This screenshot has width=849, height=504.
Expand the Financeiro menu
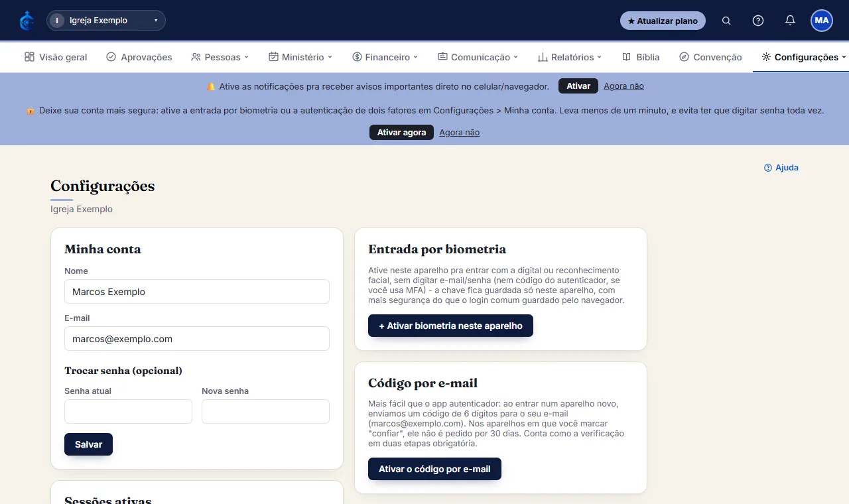(x=385, y=57)
